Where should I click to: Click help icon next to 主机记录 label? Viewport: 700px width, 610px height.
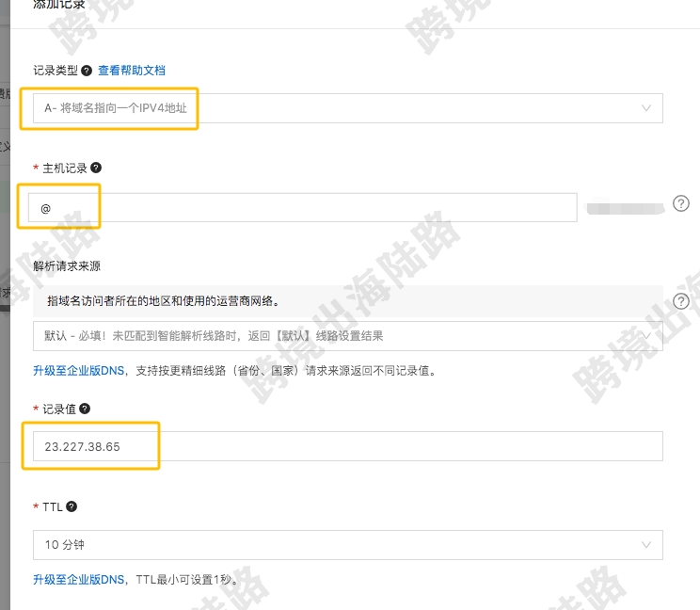point(96,168)
